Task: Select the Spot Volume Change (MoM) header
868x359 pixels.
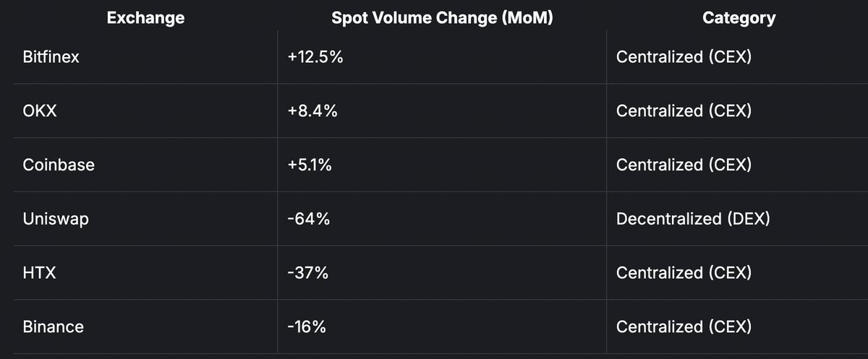Action: (442, 19)
